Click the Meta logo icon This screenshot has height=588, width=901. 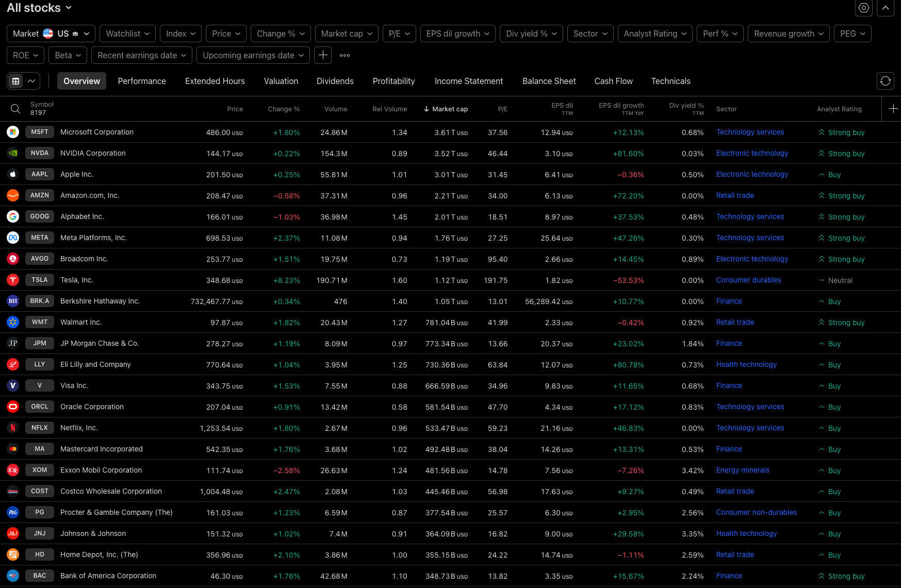tap(13, 238)
